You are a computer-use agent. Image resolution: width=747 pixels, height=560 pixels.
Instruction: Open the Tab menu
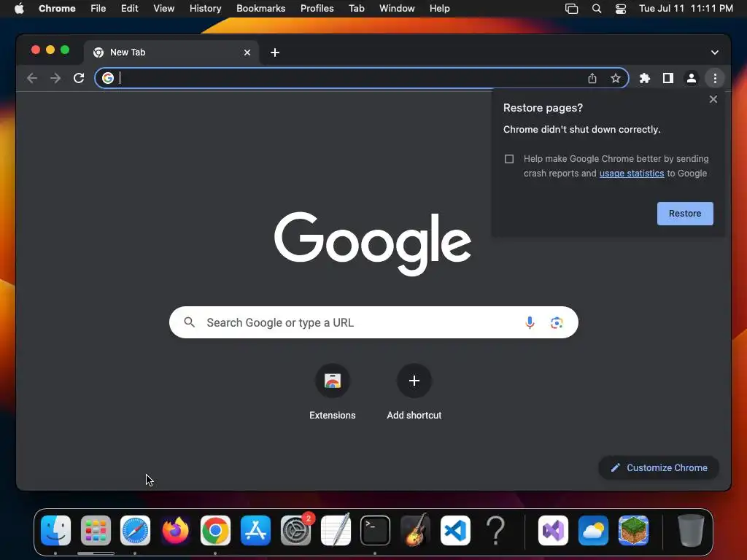tap(356, 9)
